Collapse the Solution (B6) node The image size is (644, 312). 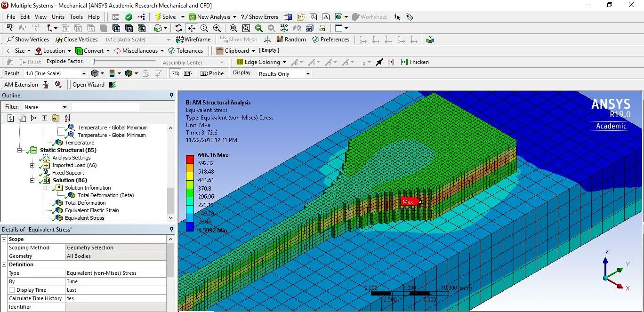pyautogui.click(x=32, y=180)
